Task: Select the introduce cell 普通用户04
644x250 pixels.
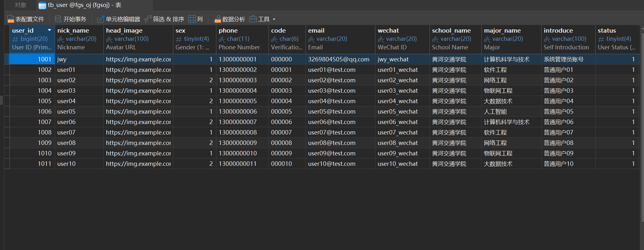Action: [x=568, y=101]
